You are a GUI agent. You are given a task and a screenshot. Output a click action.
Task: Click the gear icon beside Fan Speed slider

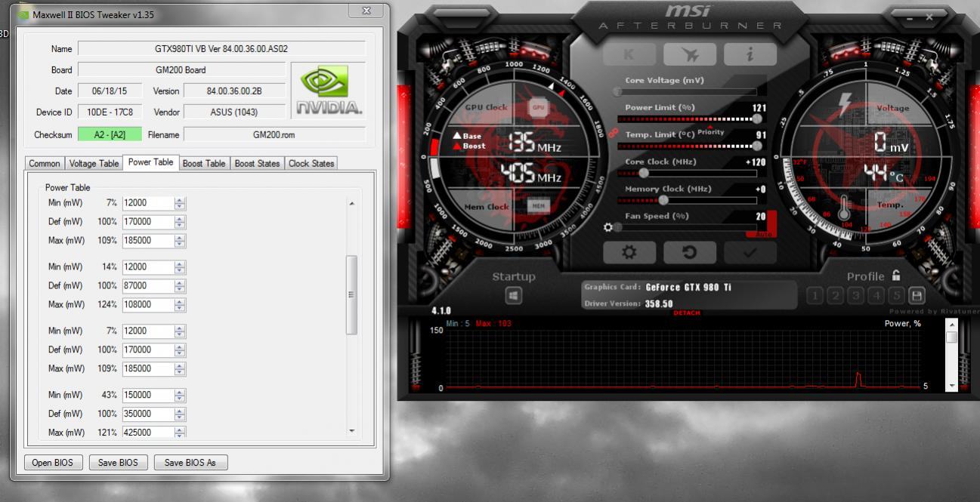coord(608,227)
